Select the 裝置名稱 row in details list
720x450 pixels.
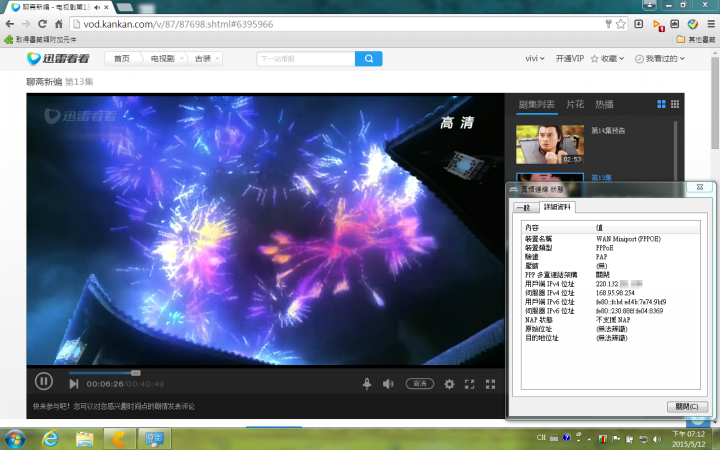[x=610, y=239]
